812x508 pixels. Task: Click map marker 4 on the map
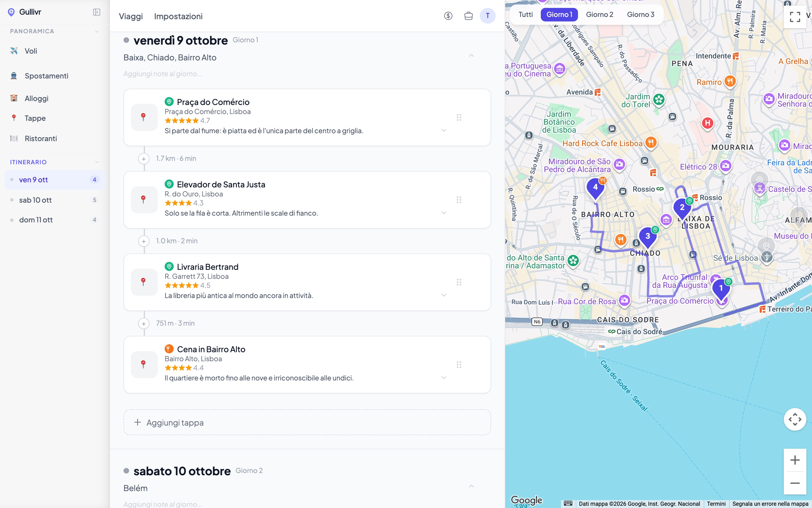click(595, 188)
